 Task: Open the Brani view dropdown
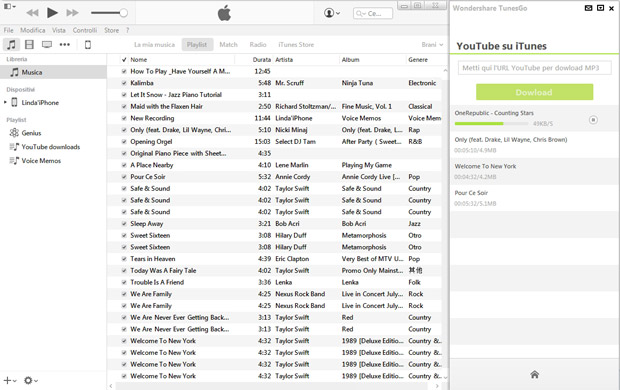pos(432,45)
